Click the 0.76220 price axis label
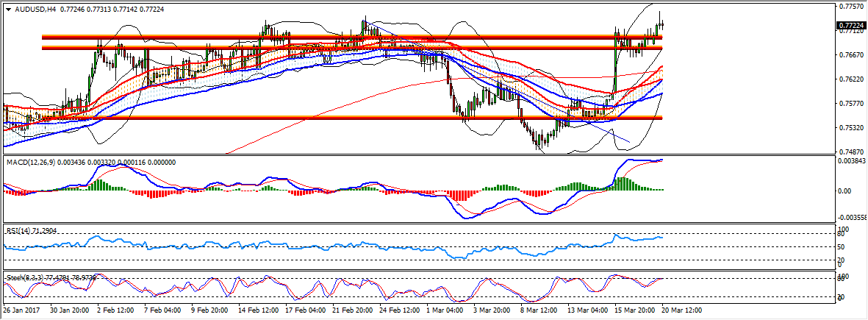The image size is (868, 320). (x=850, y=79)
